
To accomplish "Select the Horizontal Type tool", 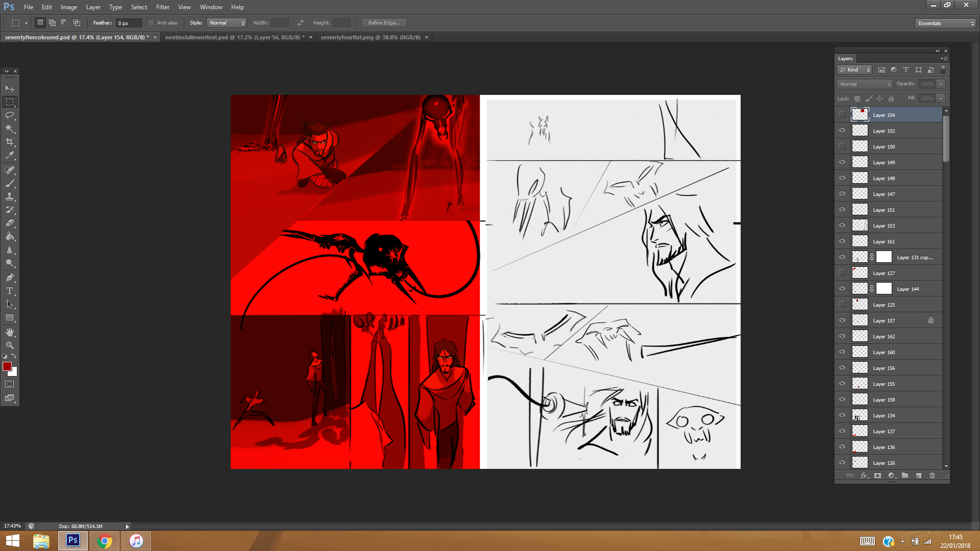I will tap(10, 291).
